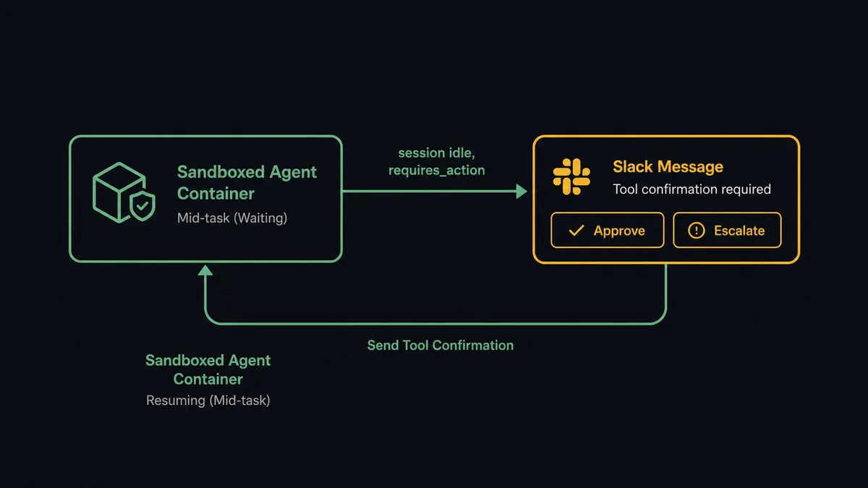Screen dimensions: 868x488
Task: Select the "session idle, requires_action" label
Action: 437,162
